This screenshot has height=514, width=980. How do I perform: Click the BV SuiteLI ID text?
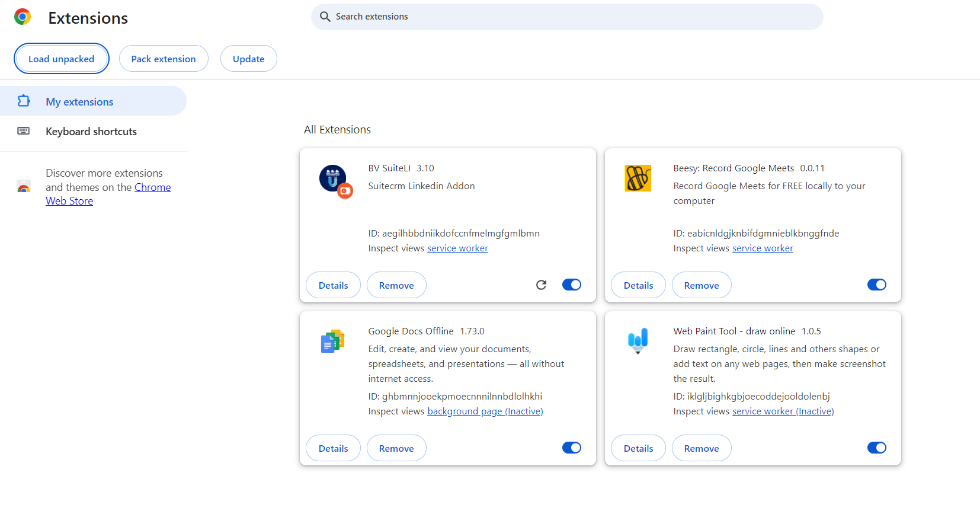(454, 233)
